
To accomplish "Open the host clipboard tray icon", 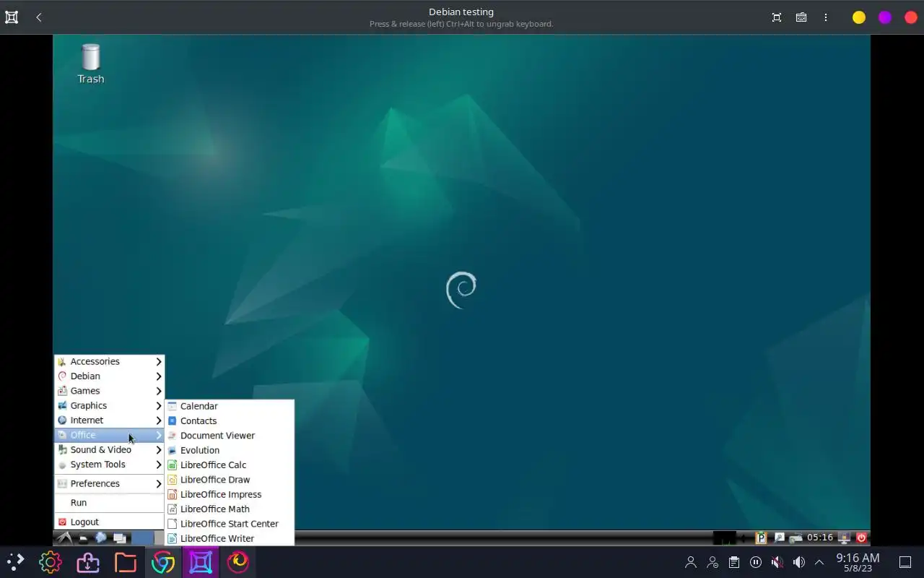I will [734, 562].
